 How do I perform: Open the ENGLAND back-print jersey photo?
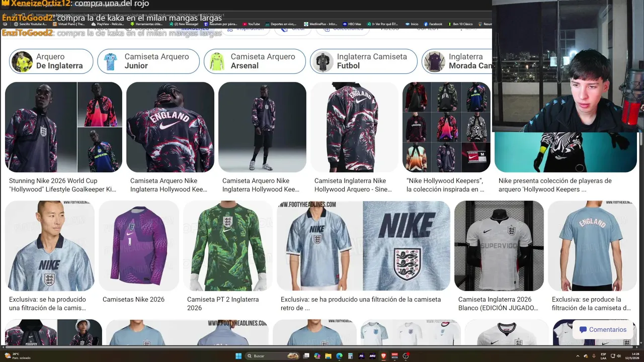[170, 127]
